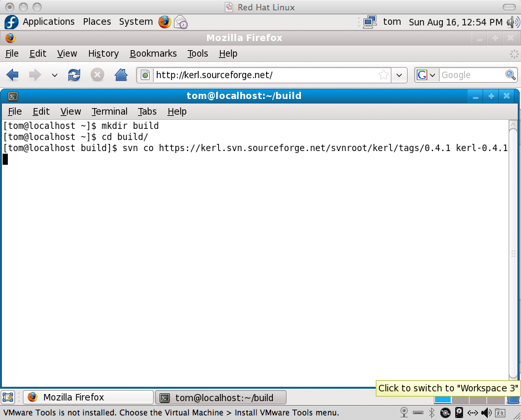The image size is (521, 420).
Task: Click the bookmark star in the URL bar
Action: 384,75
